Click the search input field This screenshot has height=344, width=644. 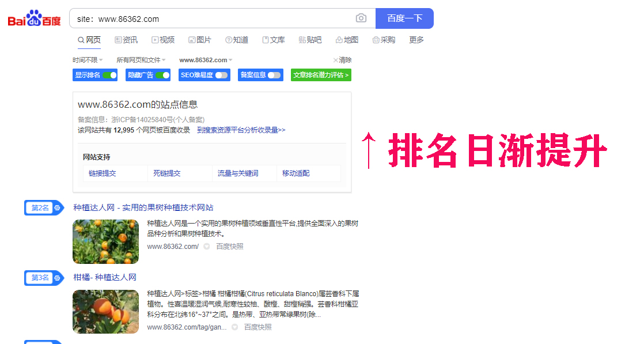click(x=213, y=18)
